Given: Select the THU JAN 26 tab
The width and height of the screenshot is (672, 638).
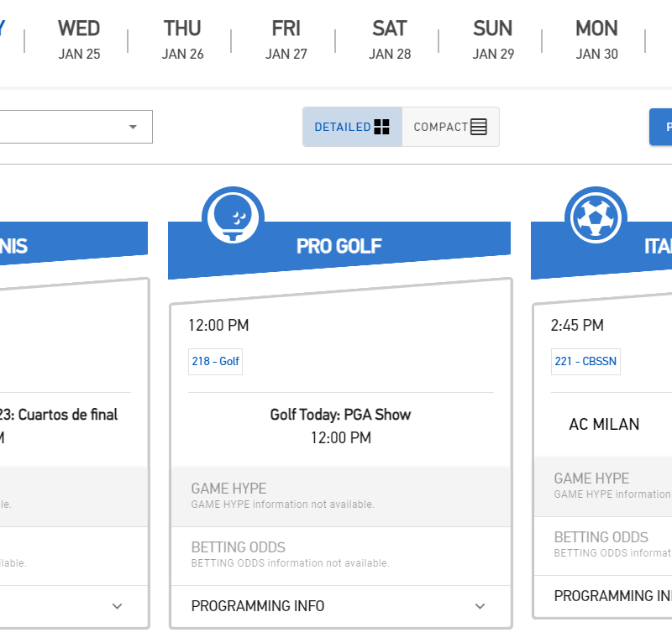Looking at the screenshot, I should pyautogui.click(x=182, y=39).
